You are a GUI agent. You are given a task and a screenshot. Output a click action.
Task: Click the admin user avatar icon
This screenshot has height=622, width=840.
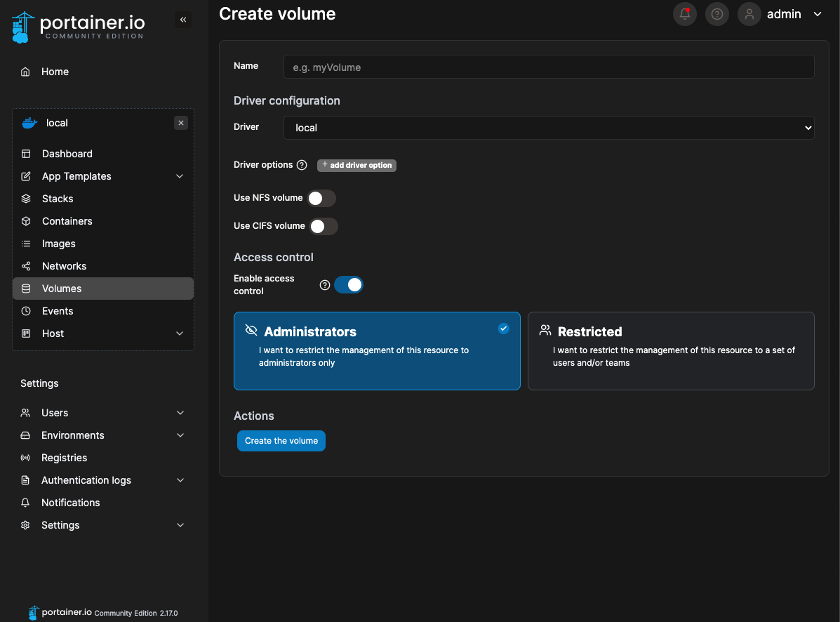749,14
